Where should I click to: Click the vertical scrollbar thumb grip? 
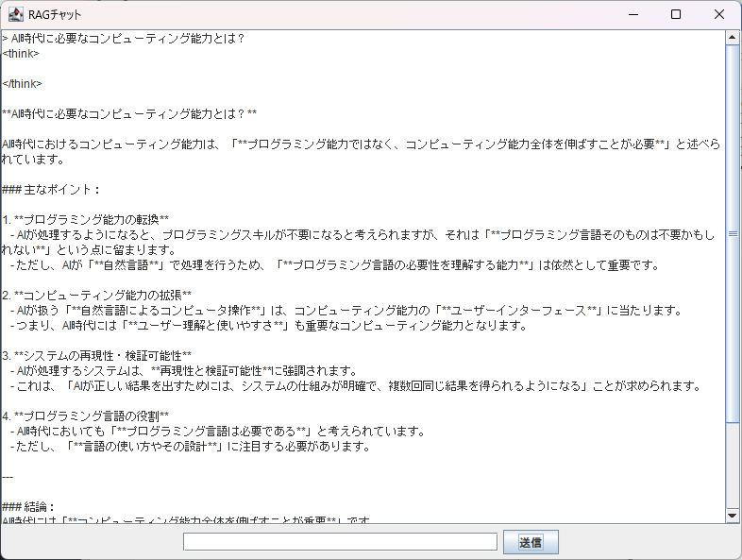click(x=733, y=232)
